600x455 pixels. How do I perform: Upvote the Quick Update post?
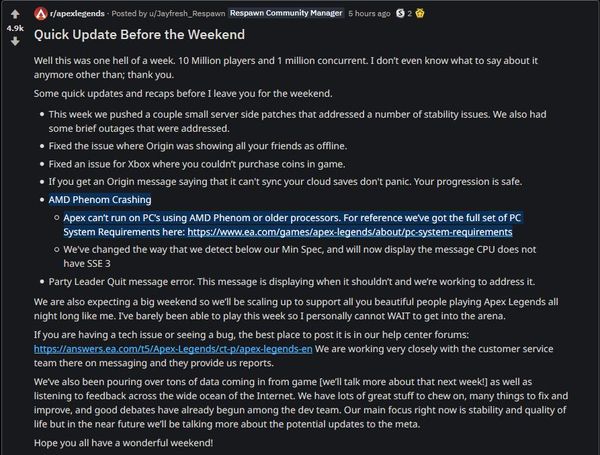15,15
